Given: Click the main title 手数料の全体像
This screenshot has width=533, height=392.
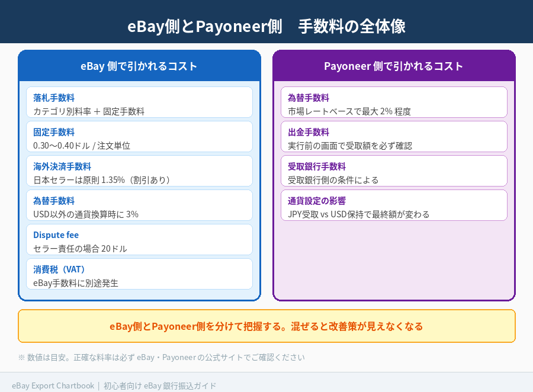Looking at the screenshot, I should 266,27.
